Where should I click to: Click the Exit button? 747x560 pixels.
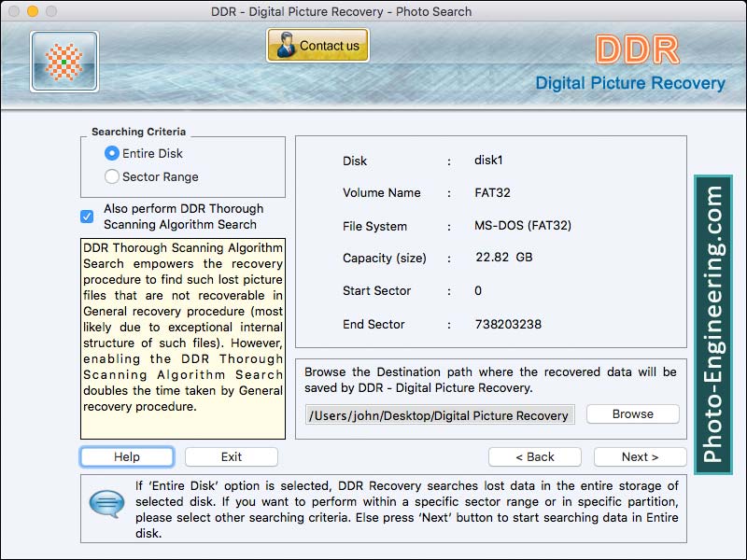231,456
